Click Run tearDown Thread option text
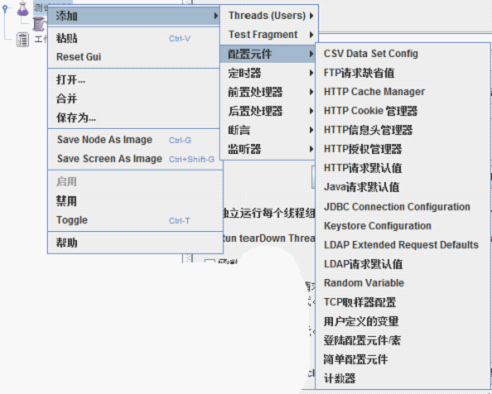 [269, 238]
